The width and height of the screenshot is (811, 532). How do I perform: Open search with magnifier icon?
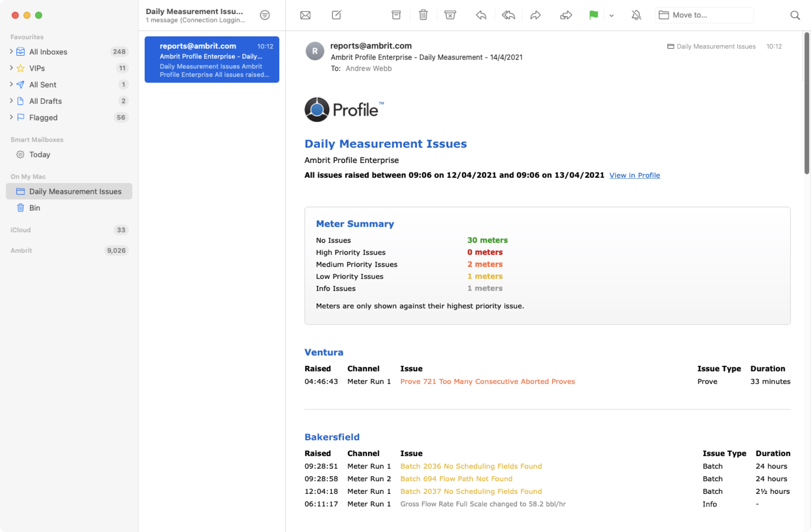795,15
